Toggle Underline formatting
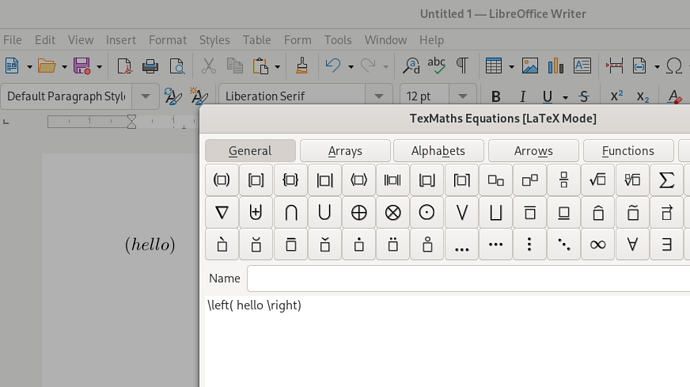Screen dimensions: 690x387 click(547, 96)
